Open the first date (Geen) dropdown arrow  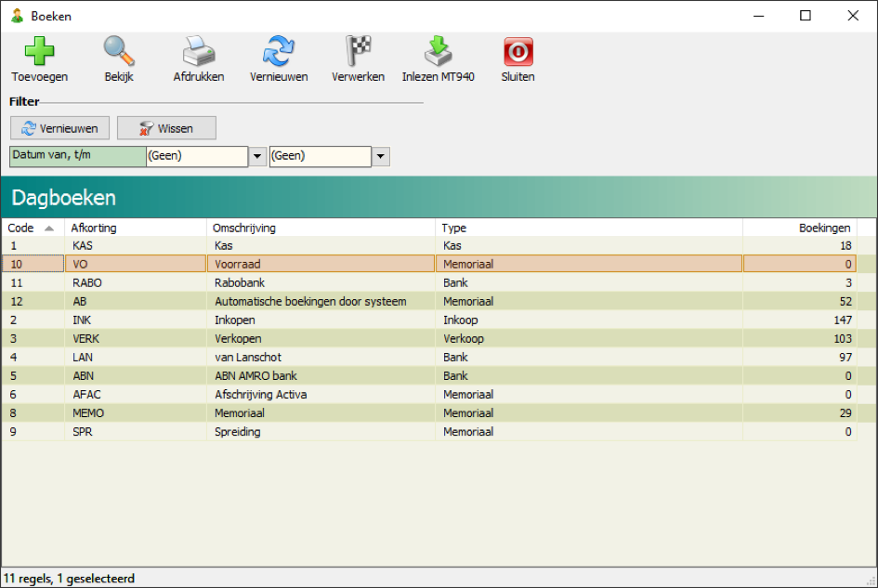(257, 156)
